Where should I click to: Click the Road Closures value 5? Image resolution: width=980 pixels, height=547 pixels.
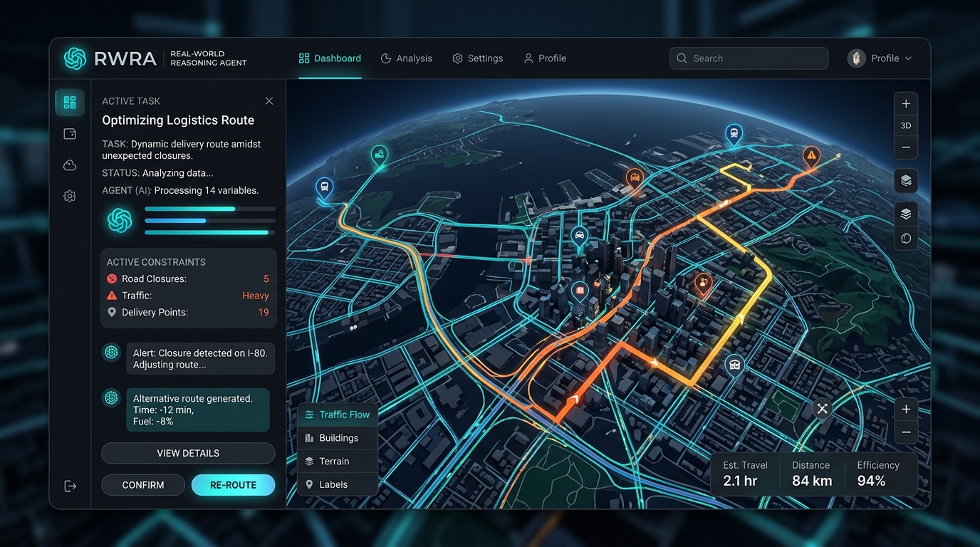pos(266,279)
